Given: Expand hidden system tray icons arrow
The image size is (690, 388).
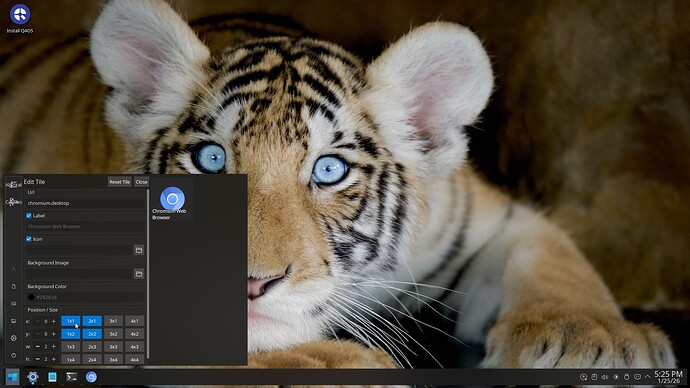Looking at the screenshot, I should pyautogui.click(x=647, y=377).
